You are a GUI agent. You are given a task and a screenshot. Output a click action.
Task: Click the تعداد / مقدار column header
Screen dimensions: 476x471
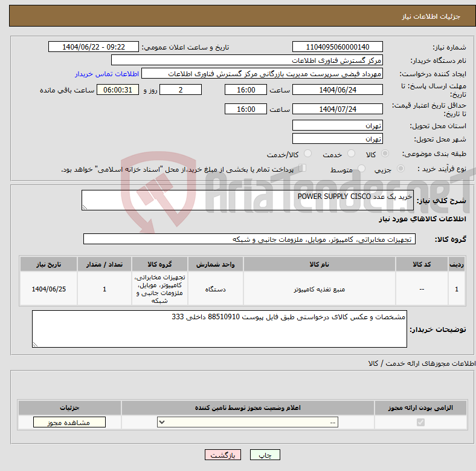click(105, 264)
